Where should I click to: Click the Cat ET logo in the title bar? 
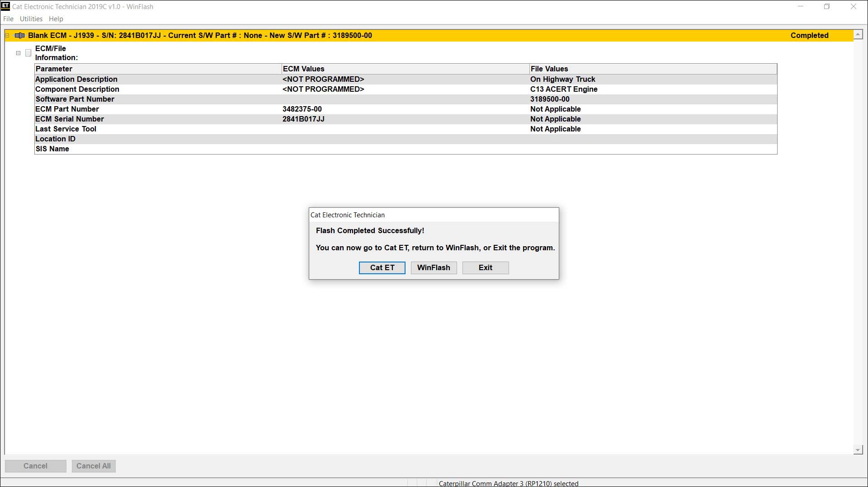click(x=5, y=6)
